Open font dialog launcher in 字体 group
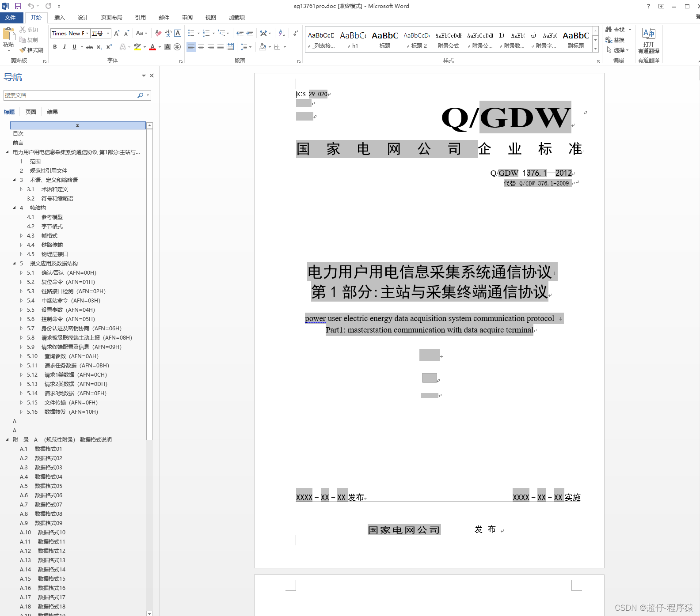The image size is (700, 616). 181,61
